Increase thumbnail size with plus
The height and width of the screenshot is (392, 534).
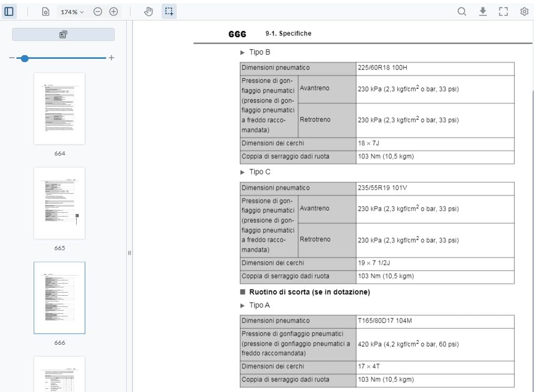click(x=112, y=58)
